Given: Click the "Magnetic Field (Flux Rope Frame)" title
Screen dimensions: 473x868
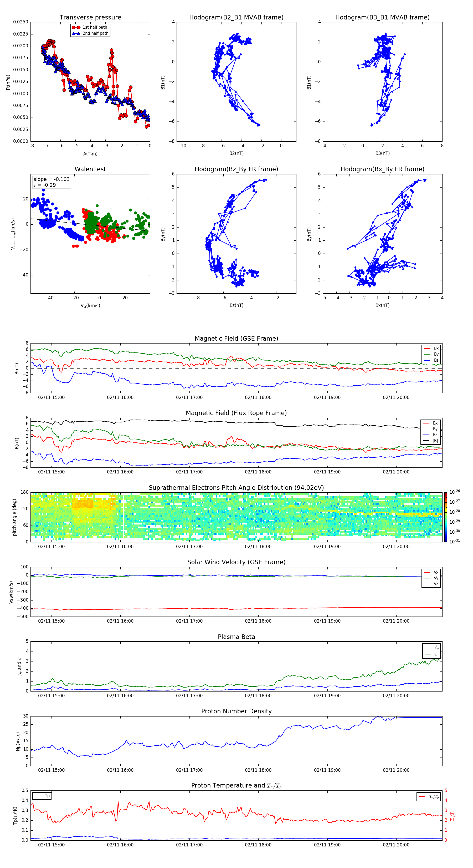Looking at the screenshot, I should coord(236,413).
